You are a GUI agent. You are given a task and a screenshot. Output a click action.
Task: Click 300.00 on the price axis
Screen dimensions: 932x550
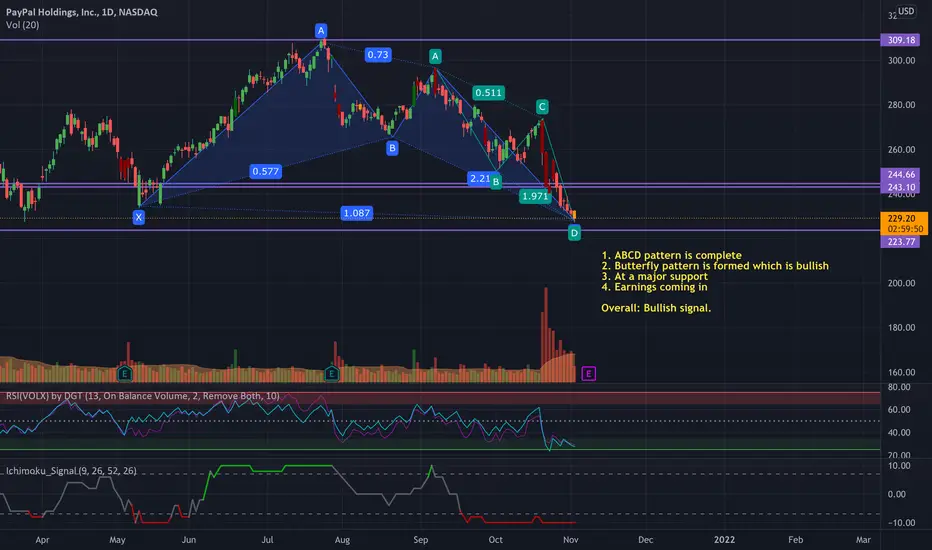(x=902, y=61)
